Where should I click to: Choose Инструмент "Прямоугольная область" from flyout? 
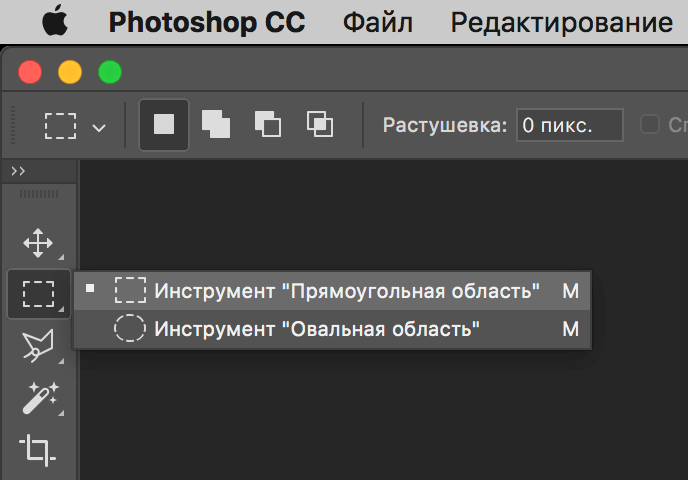click(x=332, y=291)
